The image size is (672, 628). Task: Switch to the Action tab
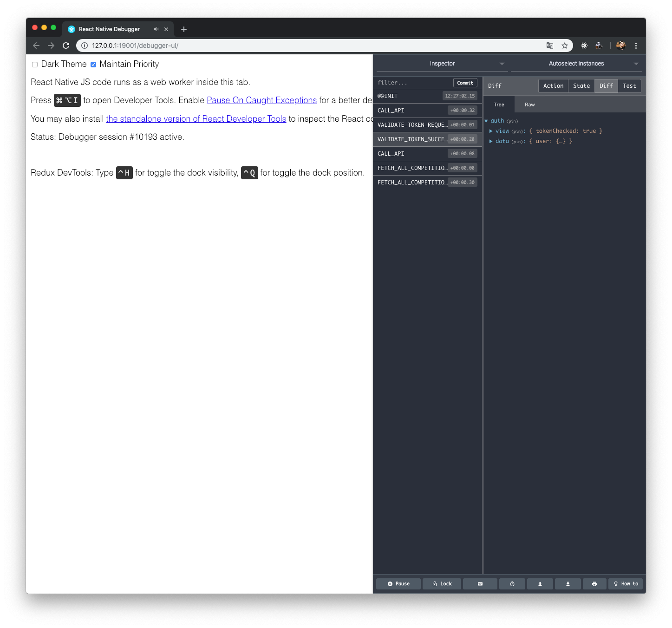(553, 86)
